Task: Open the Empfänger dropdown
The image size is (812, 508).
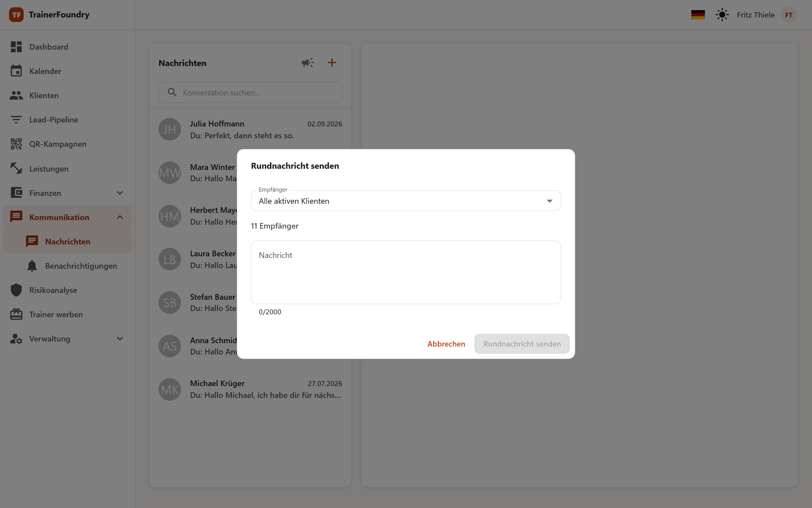Action: coord(406,201)
